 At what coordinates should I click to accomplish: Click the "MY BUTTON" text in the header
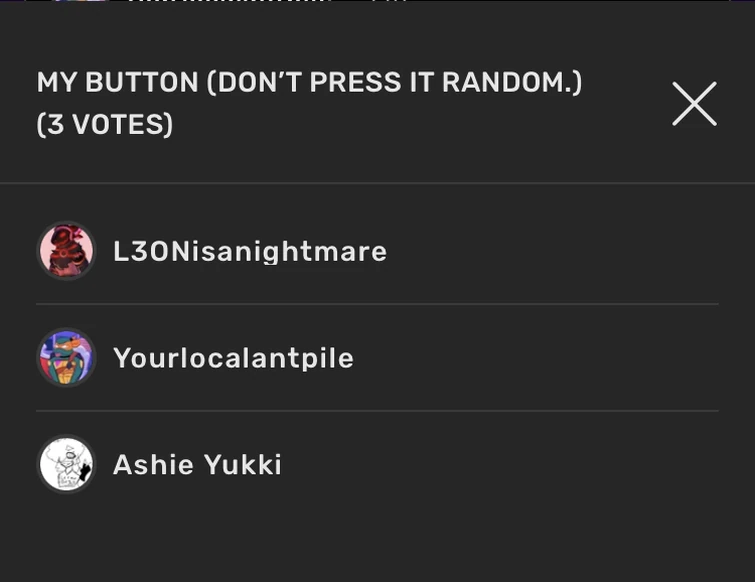pyautogui.click(x=118, y=82)
